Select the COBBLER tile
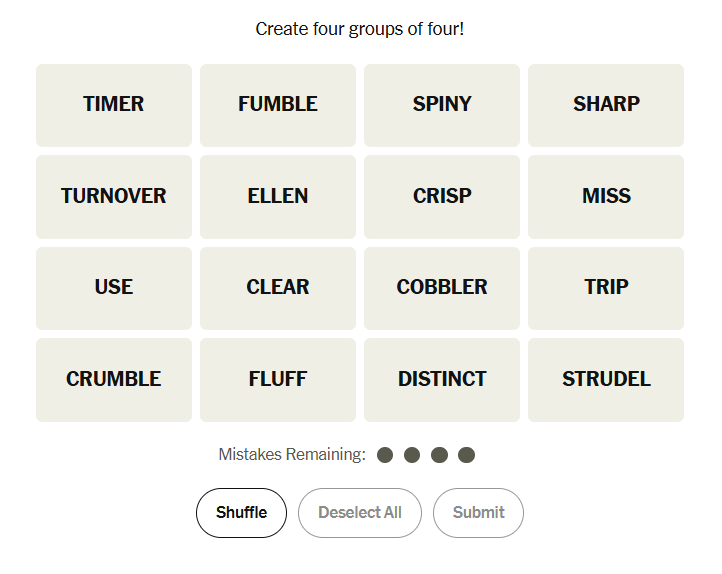This screenshot has height=574, width=722. [442, 288]
